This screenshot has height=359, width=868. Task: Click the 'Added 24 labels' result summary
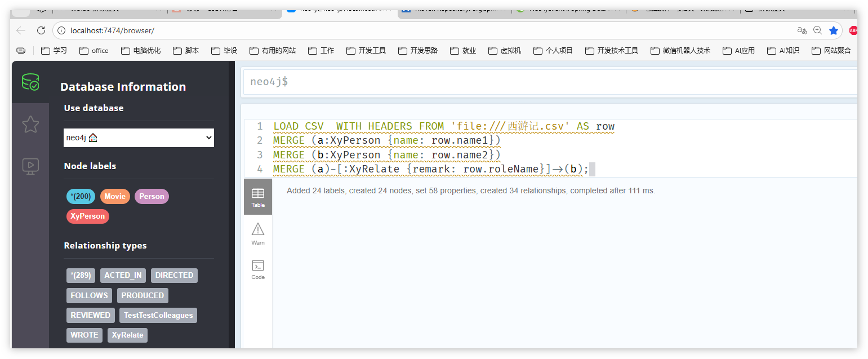click(471, 190)
